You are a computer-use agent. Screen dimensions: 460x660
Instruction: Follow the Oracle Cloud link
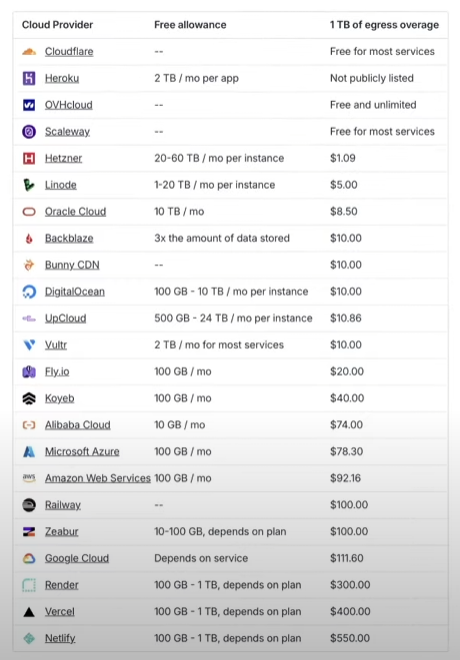(75, 211)
